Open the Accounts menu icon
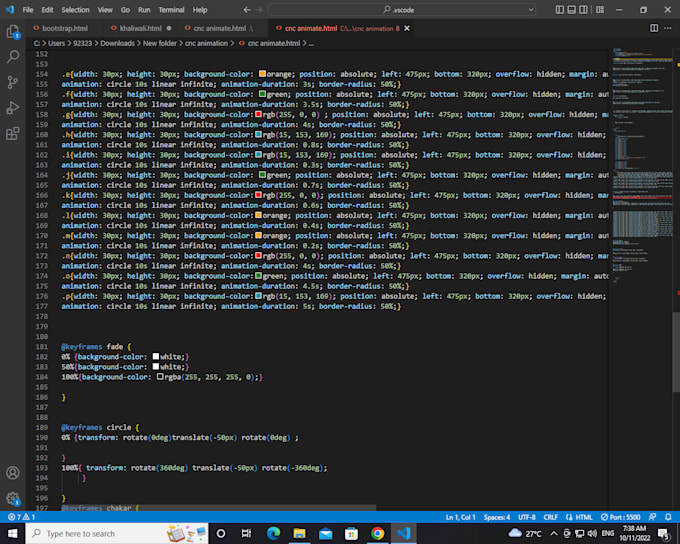This screenshot has height=544, width=680. click(13, 472)
